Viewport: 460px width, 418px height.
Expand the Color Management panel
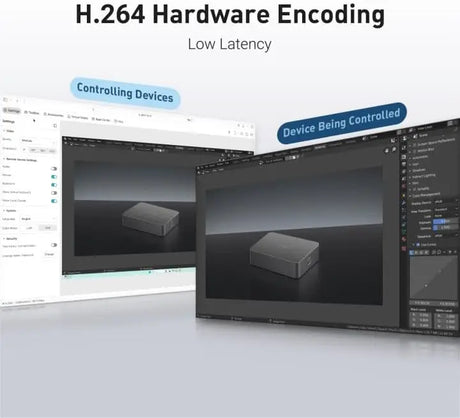(425, 195)
